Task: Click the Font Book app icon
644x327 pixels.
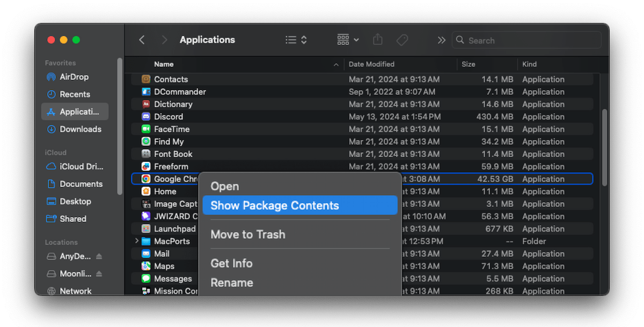Action: click(x=146, y=154)
